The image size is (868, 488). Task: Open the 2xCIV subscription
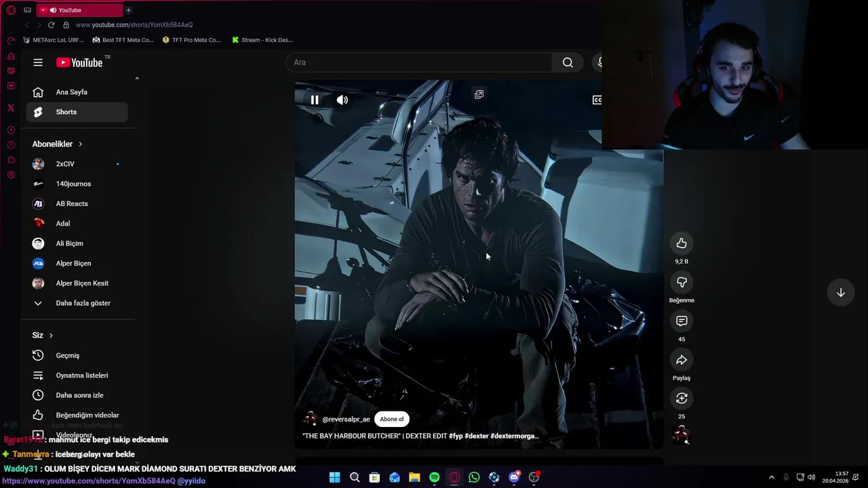click(x=77, y=164)
